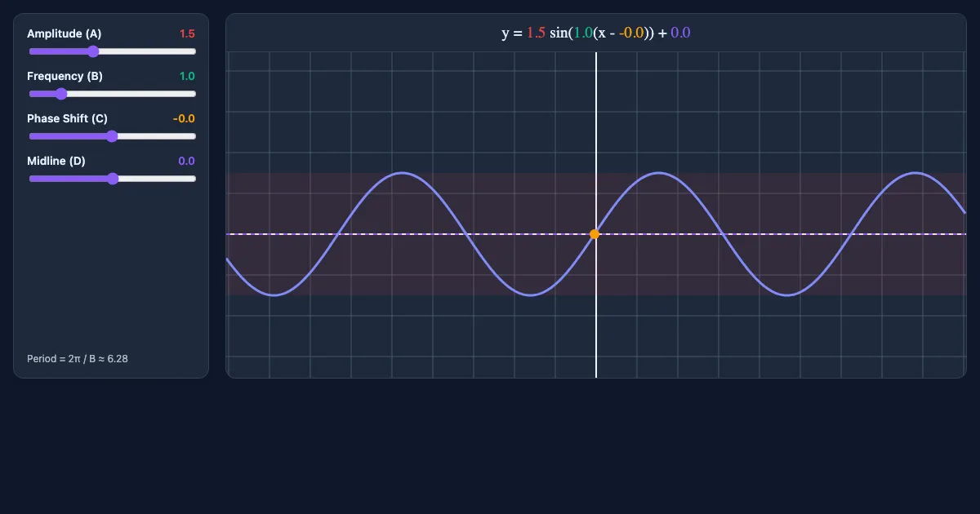
Task: Click the Period = 2π / B ≈ 6.28 text
Action: coord(78,359)
